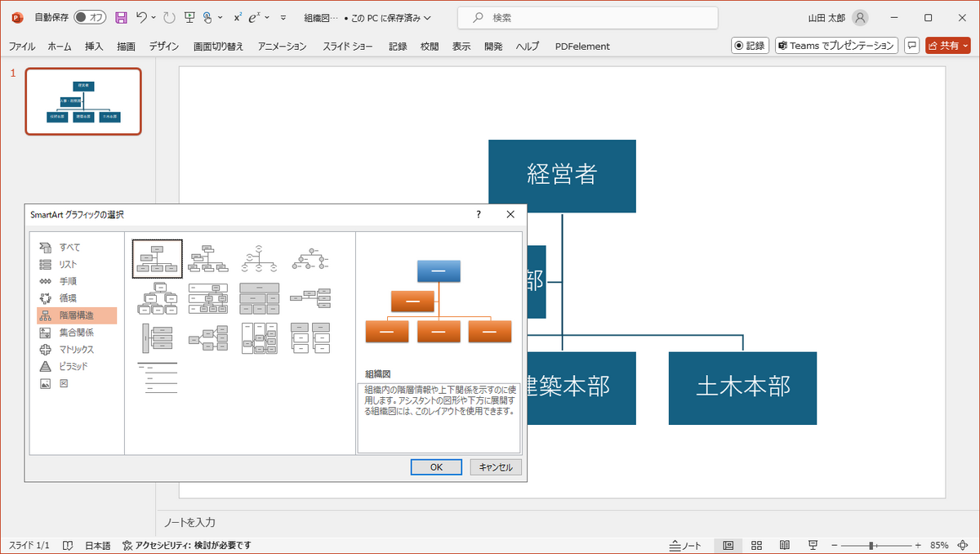
Task: Toggle the AutoSave switch
Action: click(x=91, y=17)
